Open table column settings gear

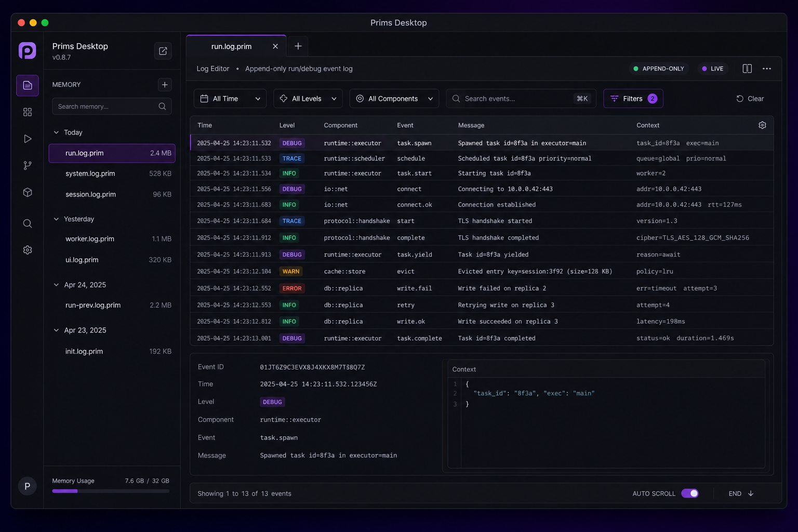(762, 125)
